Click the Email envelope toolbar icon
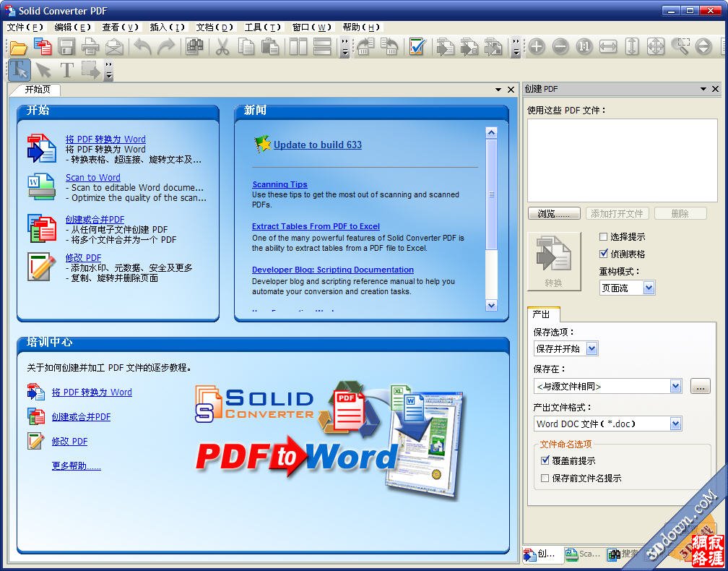Viewport: 728px width, 571px height. tap(114, 47)
